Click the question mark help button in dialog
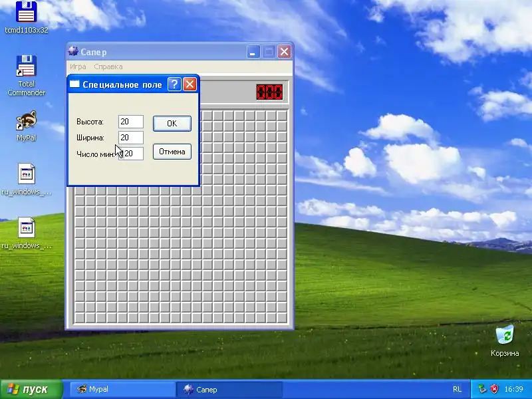This screenshot has width=532, height=399. coord(174,84)
